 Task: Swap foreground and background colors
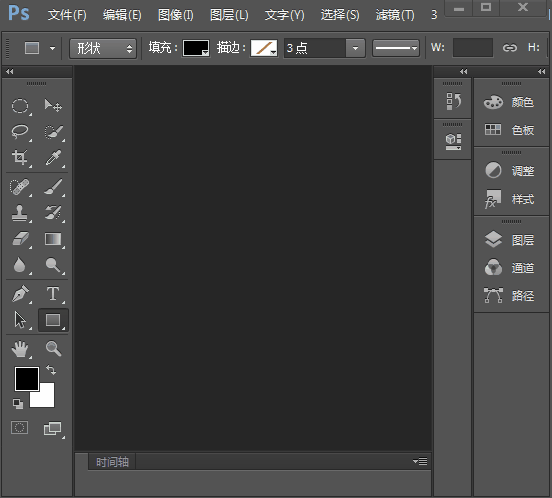pos(51,370)
